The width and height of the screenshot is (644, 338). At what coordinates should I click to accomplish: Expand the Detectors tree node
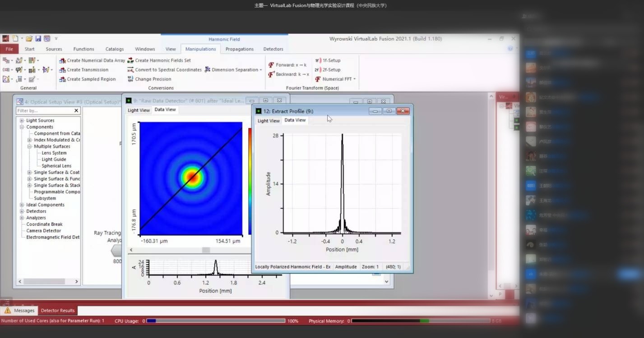click(22, 211)
